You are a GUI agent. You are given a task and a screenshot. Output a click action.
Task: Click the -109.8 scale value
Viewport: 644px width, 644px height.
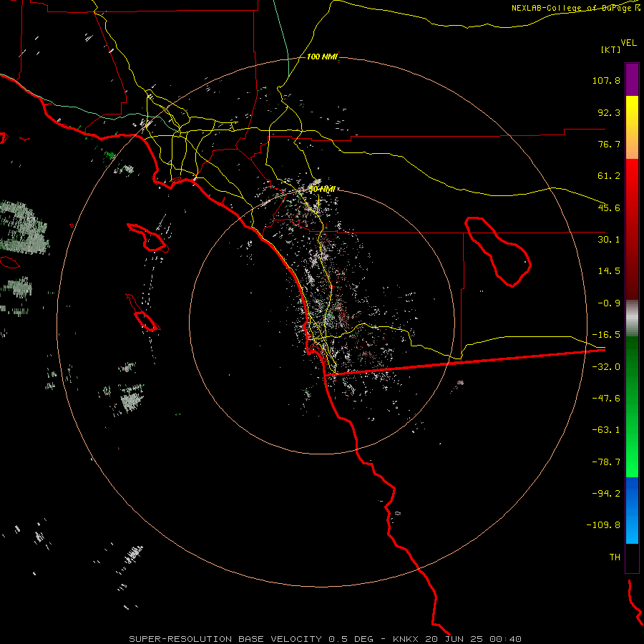pyautogui.click(x=603, y=525)
